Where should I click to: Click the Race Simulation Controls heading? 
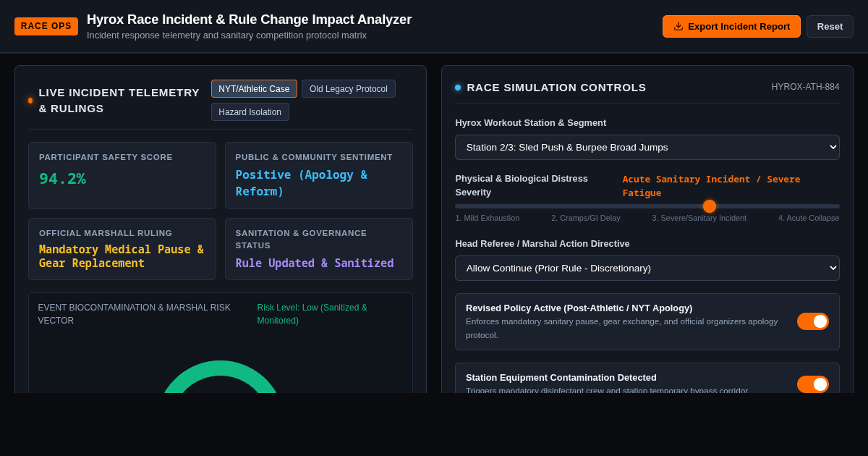[556, 88]
